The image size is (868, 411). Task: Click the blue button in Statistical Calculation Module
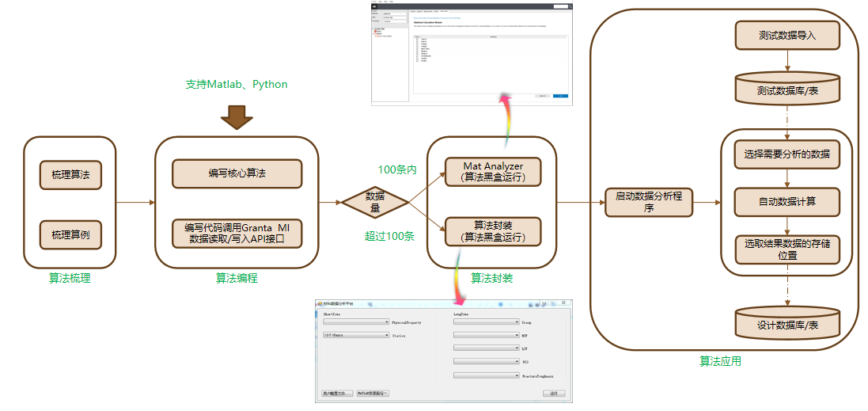(x=560, y=96)
